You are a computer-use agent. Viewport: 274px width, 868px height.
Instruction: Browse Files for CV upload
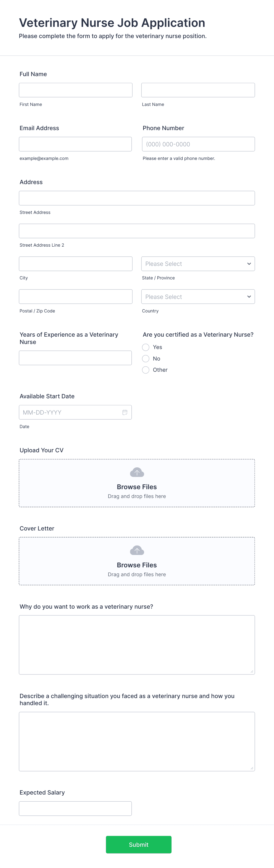tap(137, 487)
